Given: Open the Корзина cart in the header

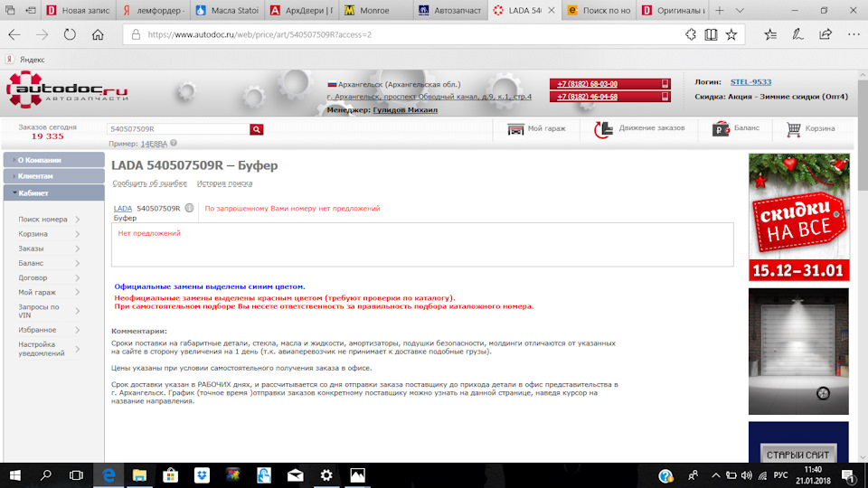Looking at the screenshot, I should tap(811, 129).
